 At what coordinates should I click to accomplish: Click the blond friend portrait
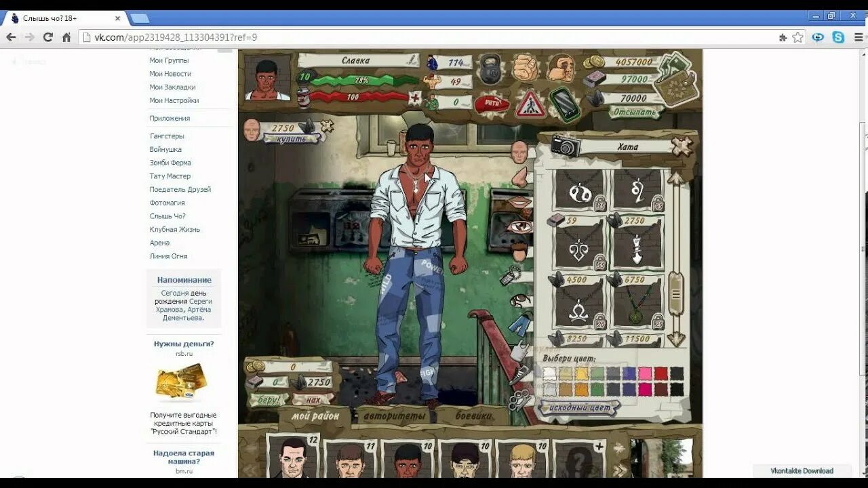point(521,459)
